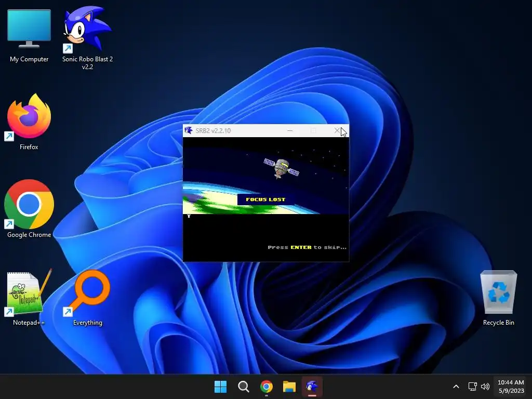Click the 'Google Chrome' label text
Screen dimensions: 532x399
tap(29, 235)
